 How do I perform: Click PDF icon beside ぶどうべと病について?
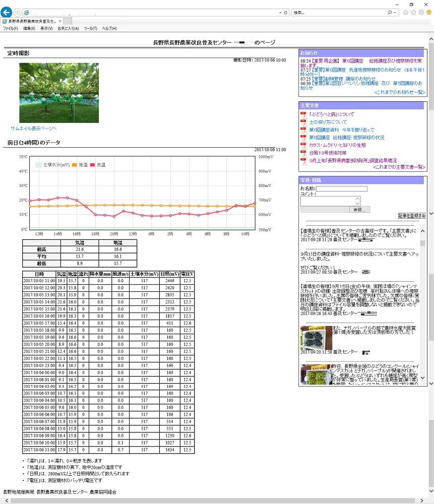pyautogui.click(x=303, y=115)
